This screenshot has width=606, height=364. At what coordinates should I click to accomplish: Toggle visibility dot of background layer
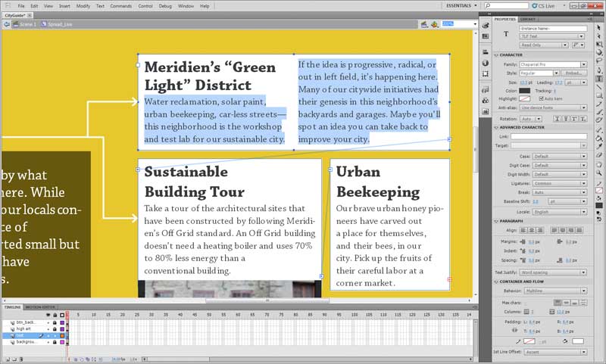[48, 342]
